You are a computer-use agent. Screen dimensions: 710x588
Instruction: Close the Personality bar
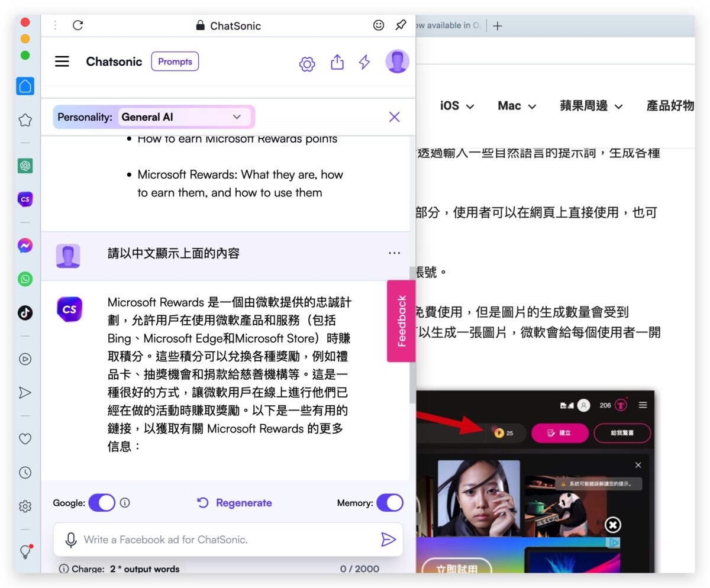click(395, 117)
